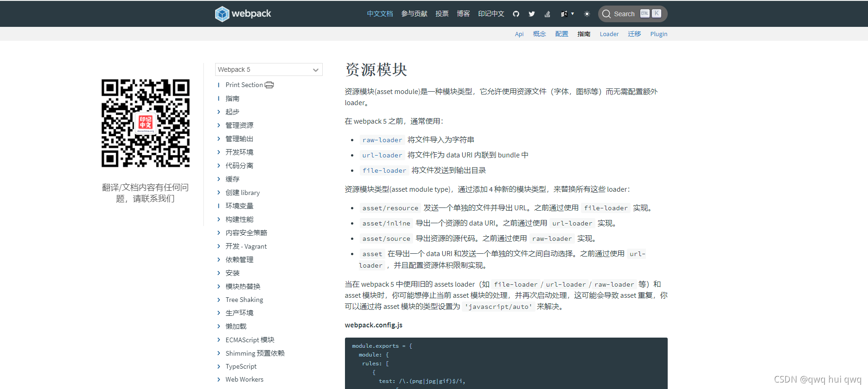Open the TypeScript sidebar link

coord(241,366)
